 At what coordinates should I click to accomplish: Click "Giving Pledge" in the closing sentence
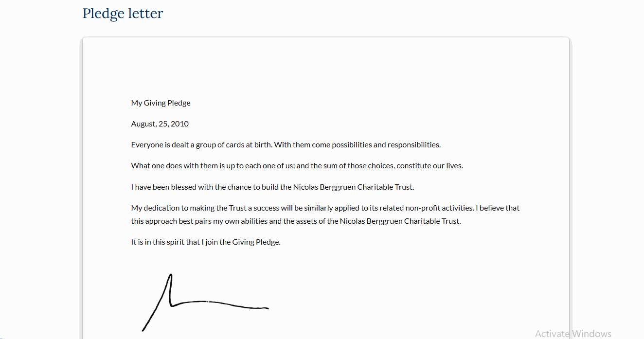[x=256, y=242]
